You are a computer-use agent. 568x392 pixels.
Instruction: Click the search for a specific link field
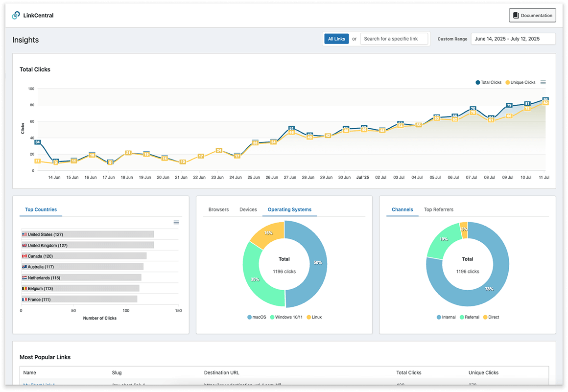coord(394,38)
